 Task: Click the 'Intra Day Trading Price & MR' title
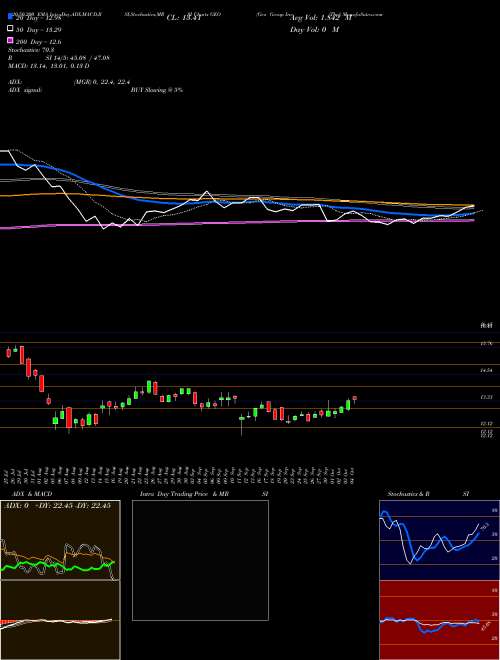coord(184,494)
